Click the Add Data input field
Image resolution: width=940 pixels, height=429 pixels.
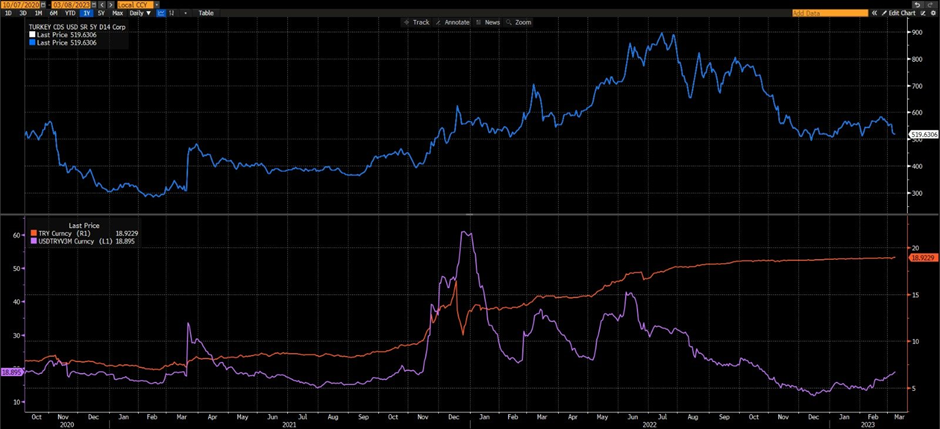pos(829,13)
